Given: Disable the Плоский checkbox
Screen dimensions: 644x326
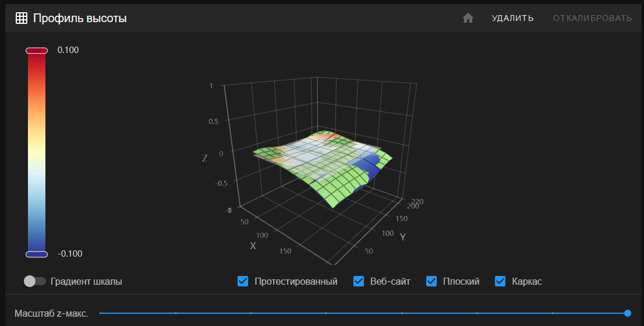Looking at the screenshot, I should (x=431, y=281).
